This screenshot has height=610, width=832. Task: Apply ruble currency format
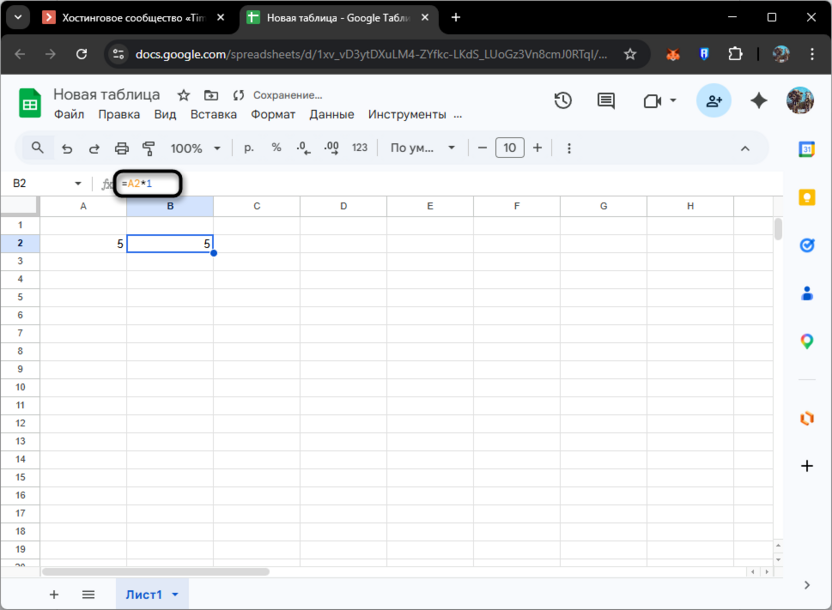click(x=249, y=148)
